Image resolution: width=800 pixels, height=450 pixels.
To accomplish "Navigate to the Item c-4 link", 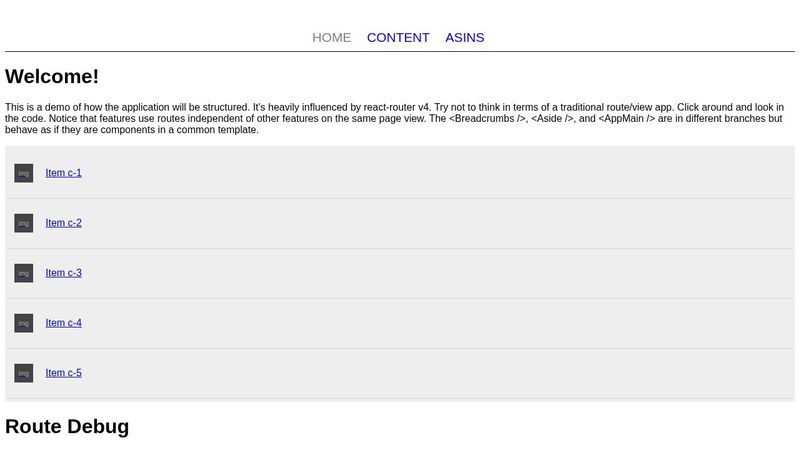I will (x=63, y=323).
